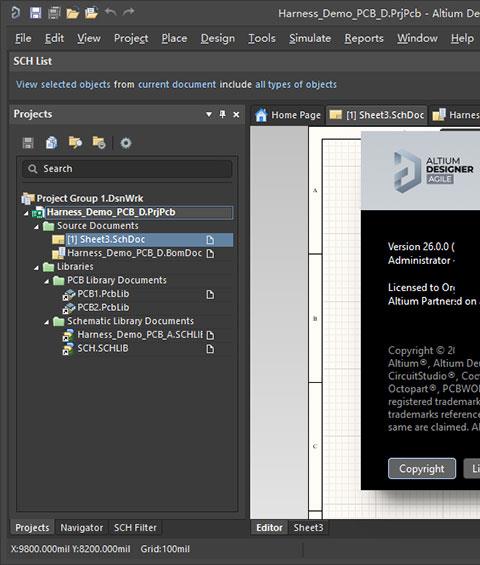
Task: Select the Harness_Demo_PCB_D.PrjPcb project name
Action: pyautogui.click(x=111, y=212)
